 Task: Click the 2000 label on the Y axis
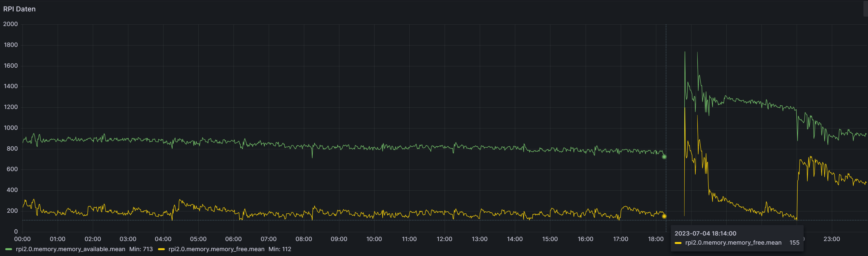[10, 24]
